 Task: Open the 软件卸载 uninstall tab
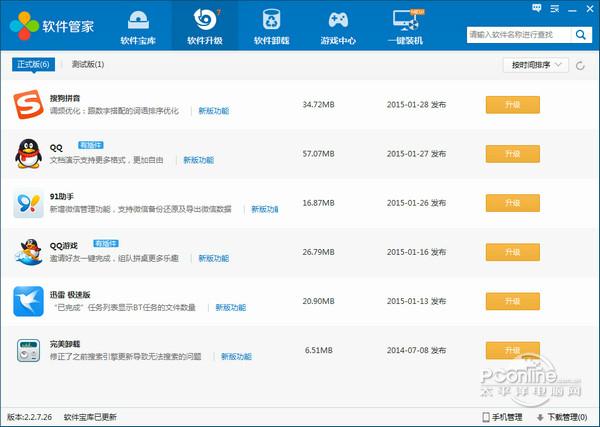pos(271,27)
